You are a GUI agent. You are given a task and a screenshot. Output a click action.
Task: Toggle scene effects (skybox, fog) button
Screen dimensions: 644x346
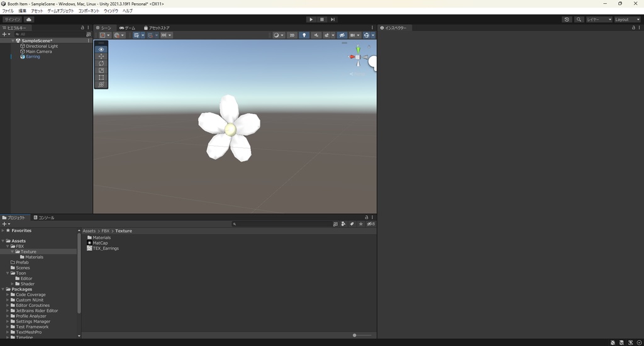point(326,35)
